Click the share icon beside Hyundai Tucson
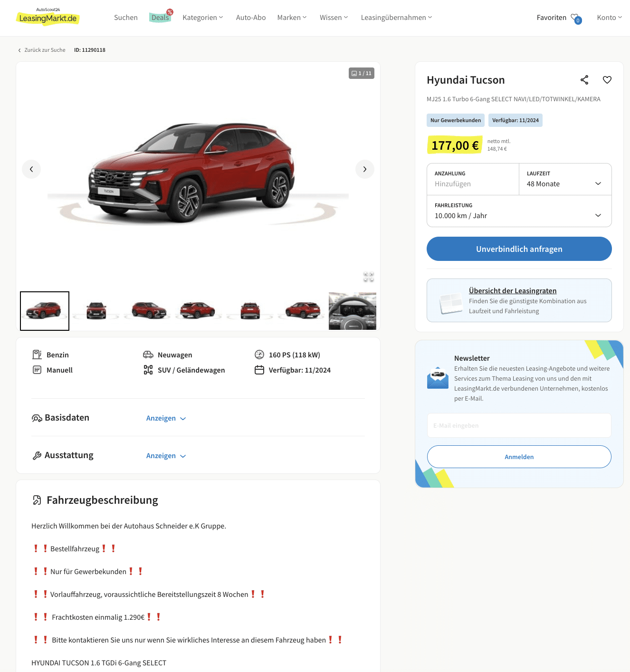The width and height of the screenshot is (630, 672). coord(584,80)
